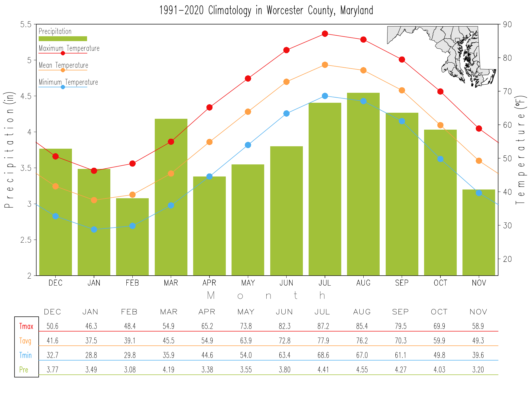Click the 90 tick on the temperature axis
The height and width of the screenshot is (411, 532).
pyautogui.click(x=508, y=24)
